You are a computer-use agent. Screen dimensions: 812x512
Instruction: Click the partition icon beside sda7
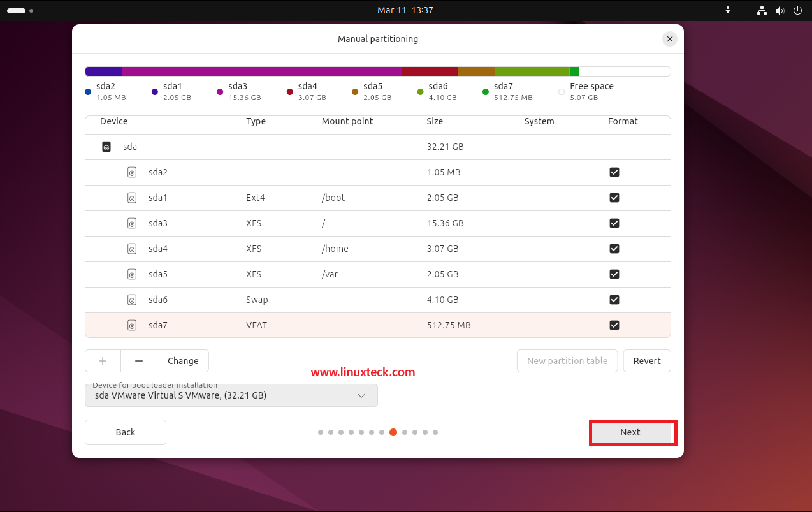coord(132,325)
